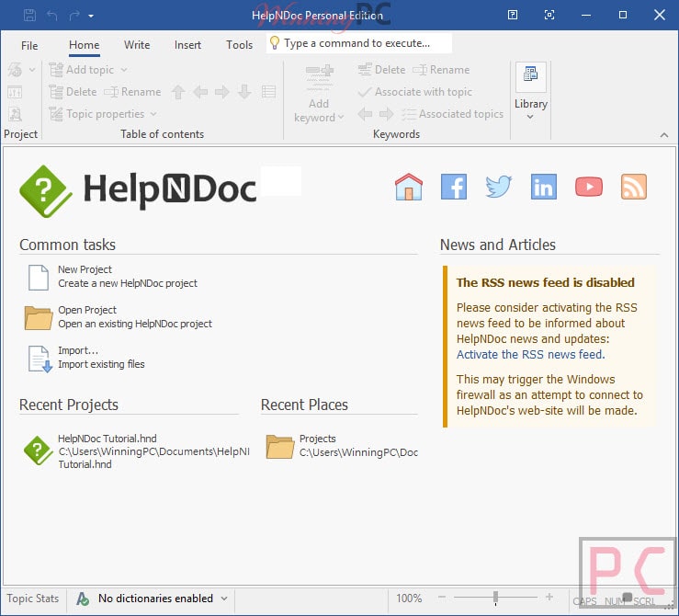Screen dimensions: 679x616
Task: Switch to the Home ribbon tab
Action: coord(84,45)
